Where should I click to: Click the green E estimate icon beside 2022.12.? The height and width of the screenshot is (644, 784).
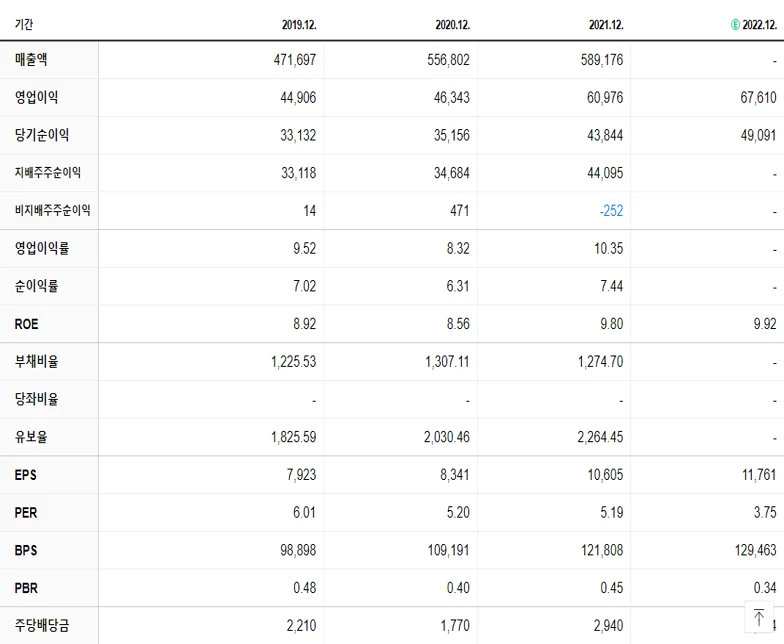point(735,24)
